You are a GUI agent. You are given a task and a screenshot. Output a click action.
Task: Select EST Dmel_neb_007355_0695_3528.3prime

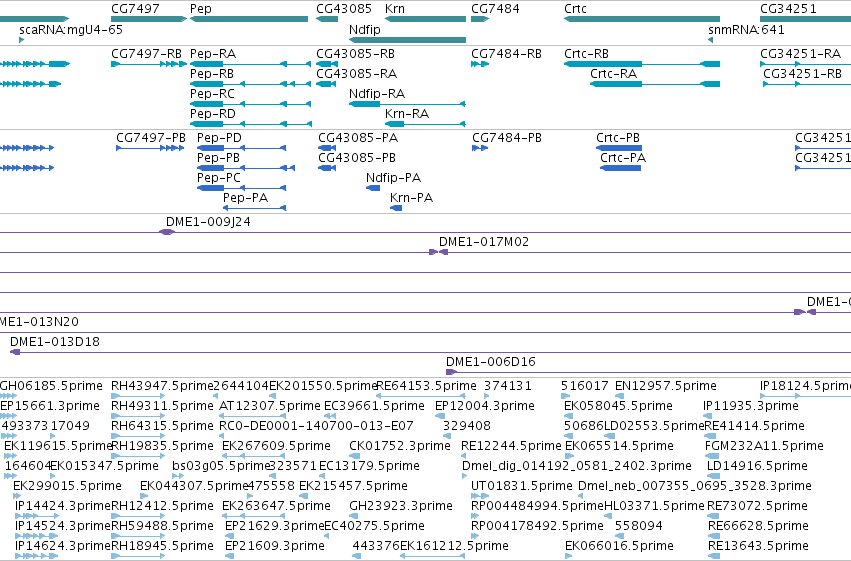[695, 486]
